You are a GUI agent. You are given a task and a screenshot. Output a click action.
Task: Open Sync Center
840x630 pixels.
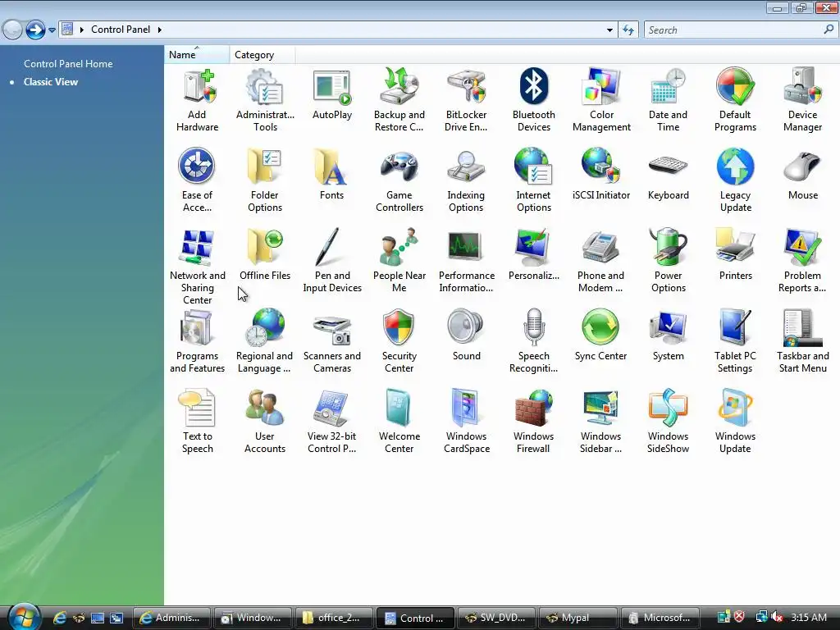(601, 336)
